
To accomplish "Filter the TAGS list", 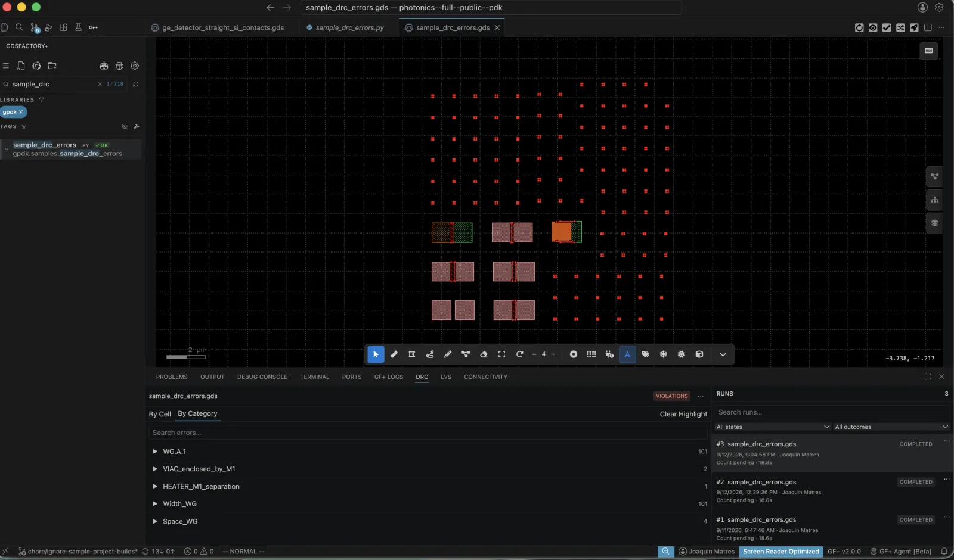I will click(x=24, y=127).
